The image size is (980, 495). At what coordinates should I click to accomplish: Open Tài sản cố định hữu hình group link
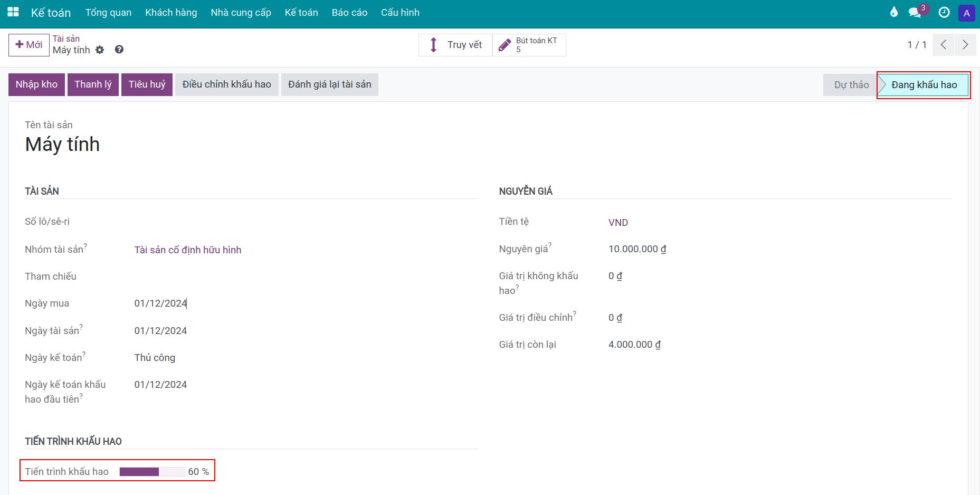pos(188,250)
